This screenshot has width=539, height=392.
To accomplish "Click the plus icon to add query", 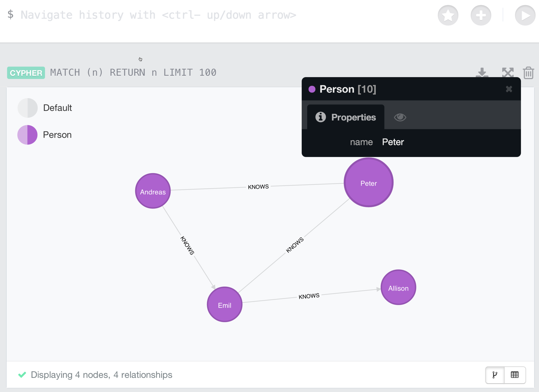I will 481,15.
